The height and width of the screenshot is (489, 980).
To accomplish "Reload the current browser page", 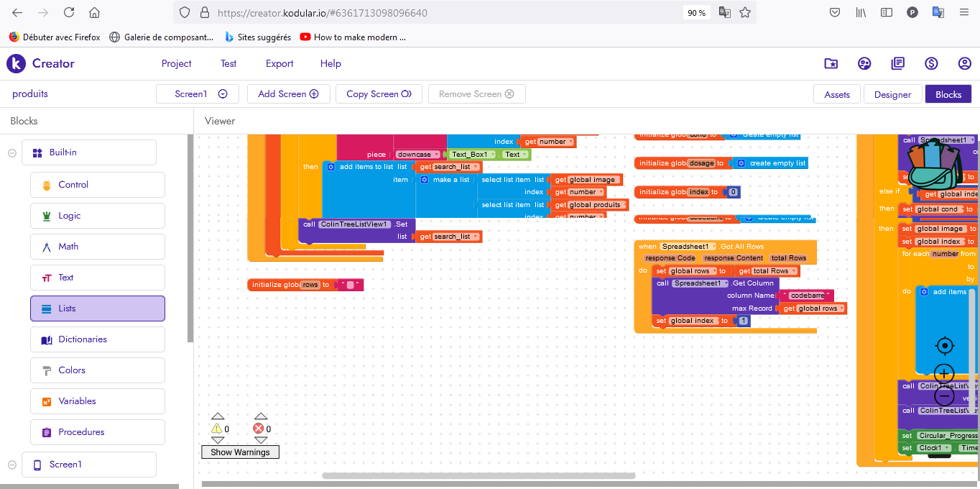I will (x=69, y=12).
